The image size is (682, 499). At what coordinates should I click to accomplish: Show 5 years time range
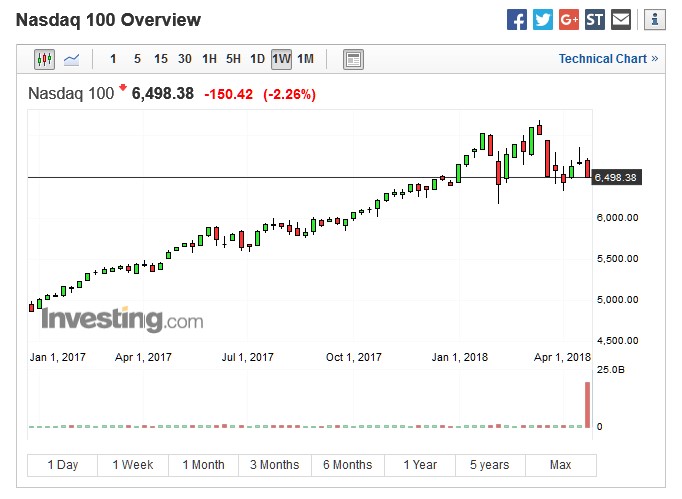coord(490,465)
